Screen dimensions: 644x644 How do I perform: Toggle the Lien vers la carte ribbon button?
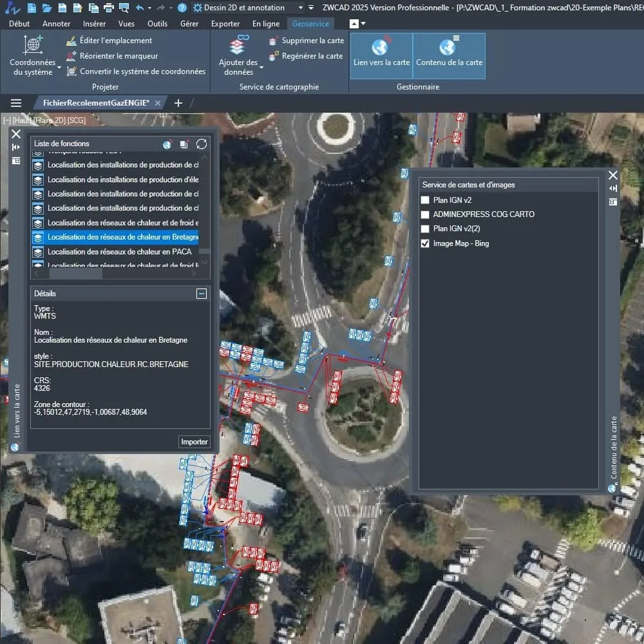point(381,55)
